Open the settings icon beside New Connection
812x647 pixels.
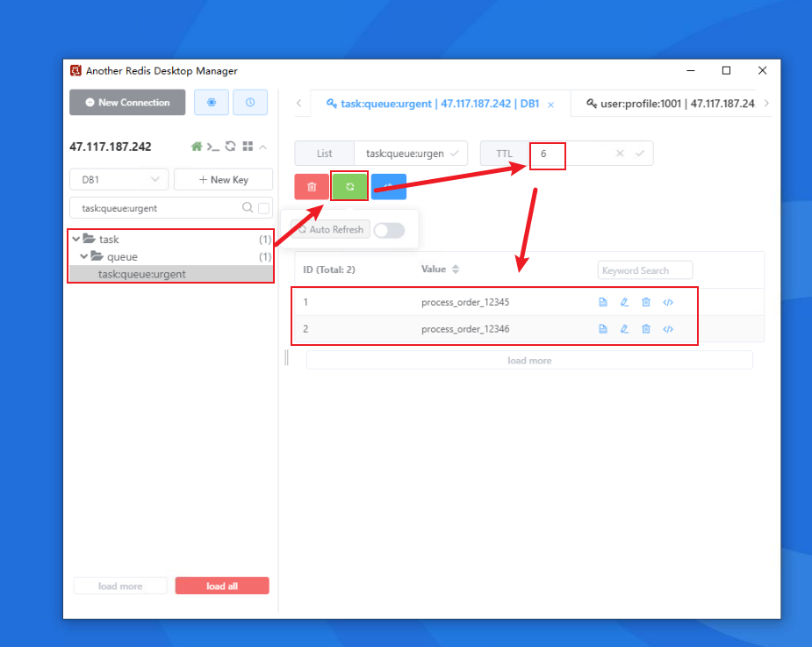(212, 102)
